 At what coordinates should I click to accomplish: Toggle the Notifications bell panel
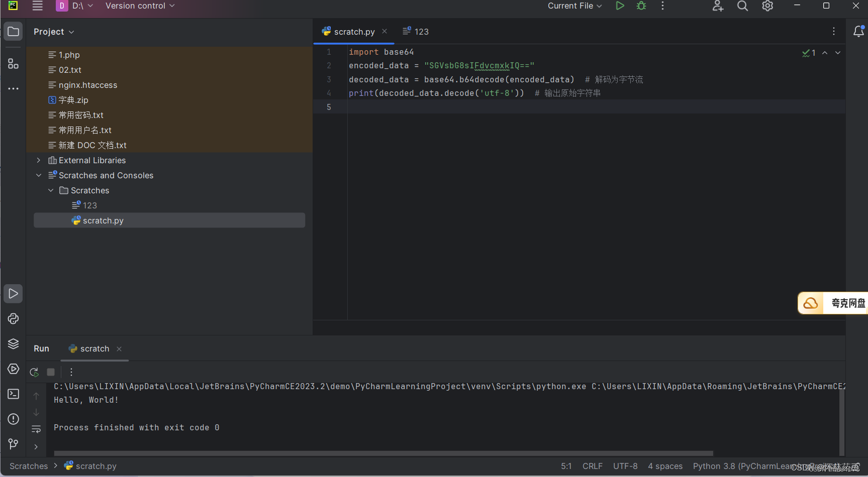click(x=859, y=31)
